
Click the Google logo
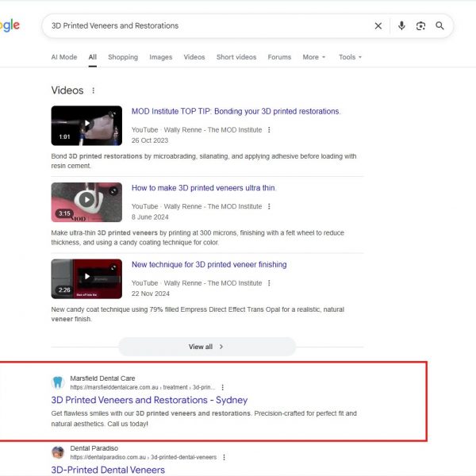[10, 26]
